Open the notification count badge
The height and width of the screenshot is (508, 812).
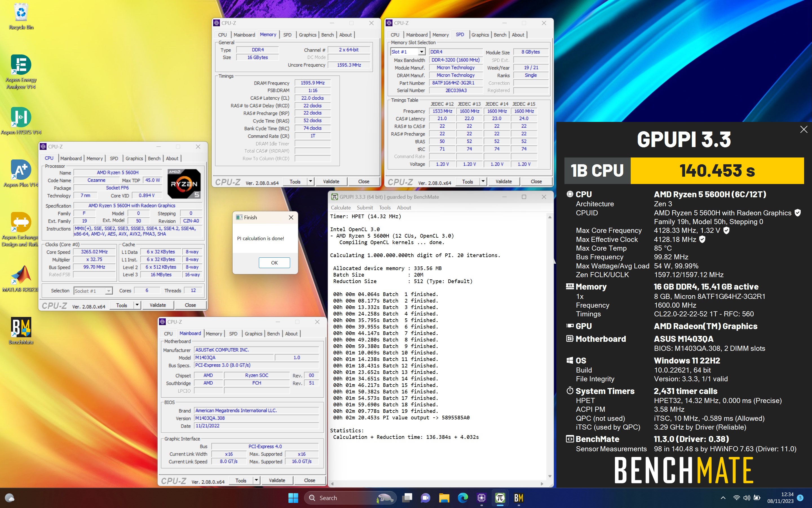click(x=800, y=498)
